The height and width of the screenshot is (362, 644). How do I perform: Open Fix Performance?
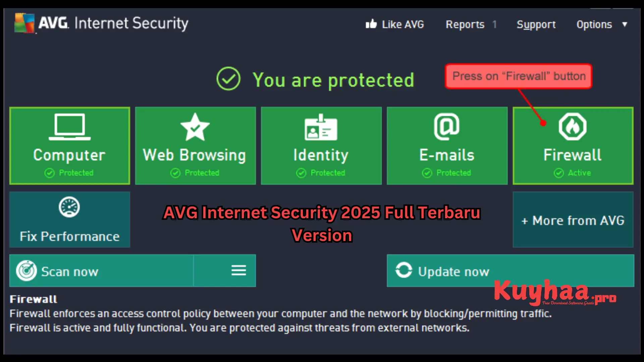(69, 220)
